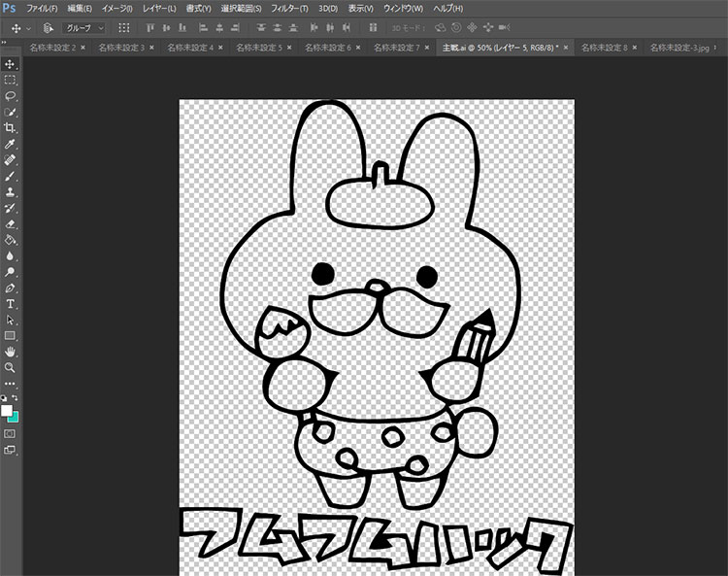Open the Move tool preset picker arrow
Image resolution: width=728 pixels, height=576 pixels.
(x=28, y=29)
